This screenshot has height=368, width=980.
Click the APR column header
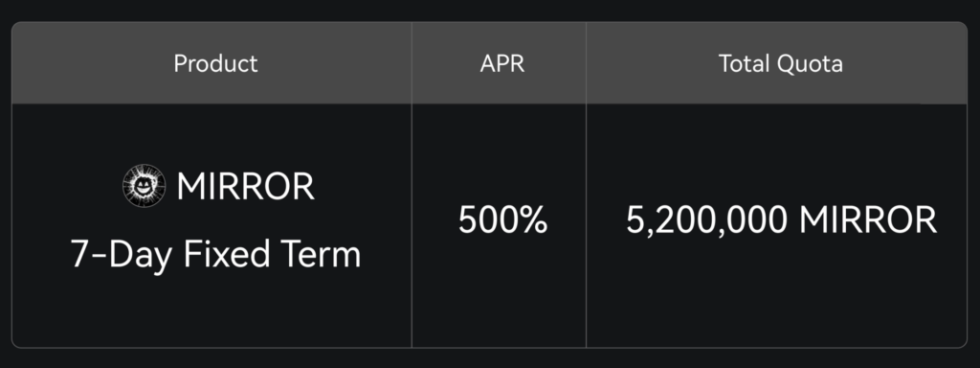(x=502, y=63)
